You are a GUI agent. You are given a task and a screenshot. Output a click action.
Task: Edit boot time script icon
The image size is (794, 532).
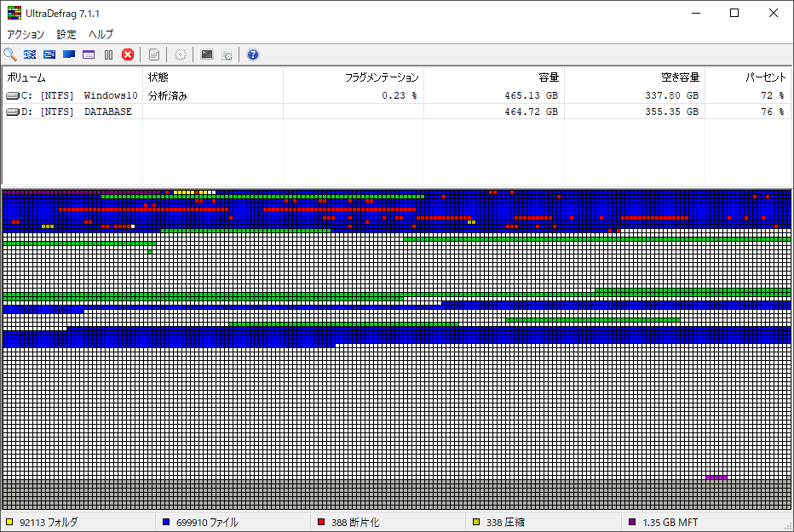pyautogui.click(x=227, y=54)
